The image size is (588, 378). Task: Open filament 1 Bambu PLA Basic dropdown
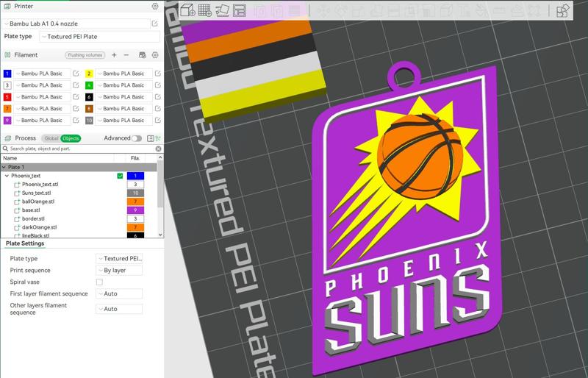tap(42, 74)
